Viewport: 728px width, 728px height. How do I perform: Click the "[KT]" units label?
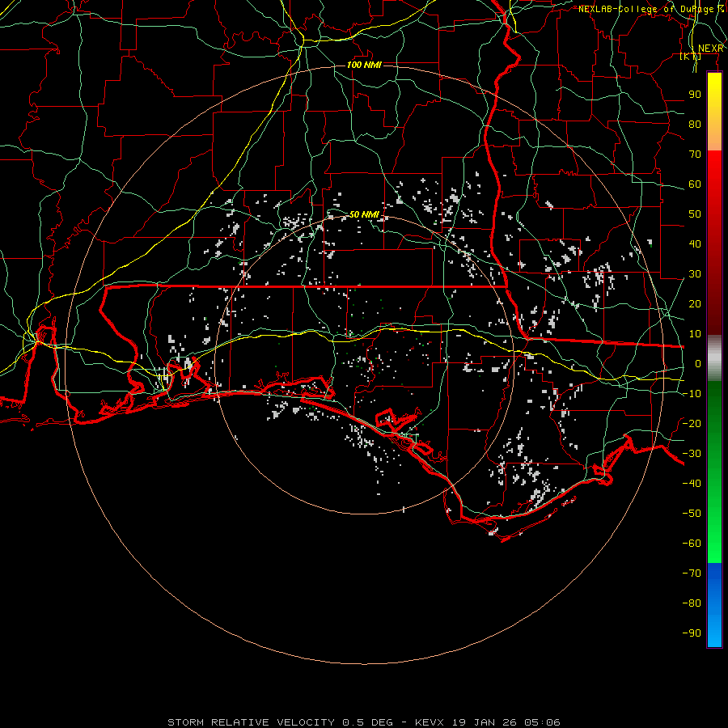point(690,57)
